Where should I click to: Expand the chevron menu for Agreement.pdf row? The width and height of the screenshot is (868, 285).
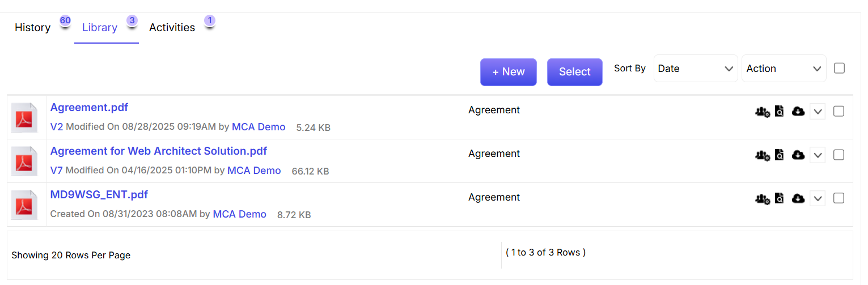[x=818, y=112]
